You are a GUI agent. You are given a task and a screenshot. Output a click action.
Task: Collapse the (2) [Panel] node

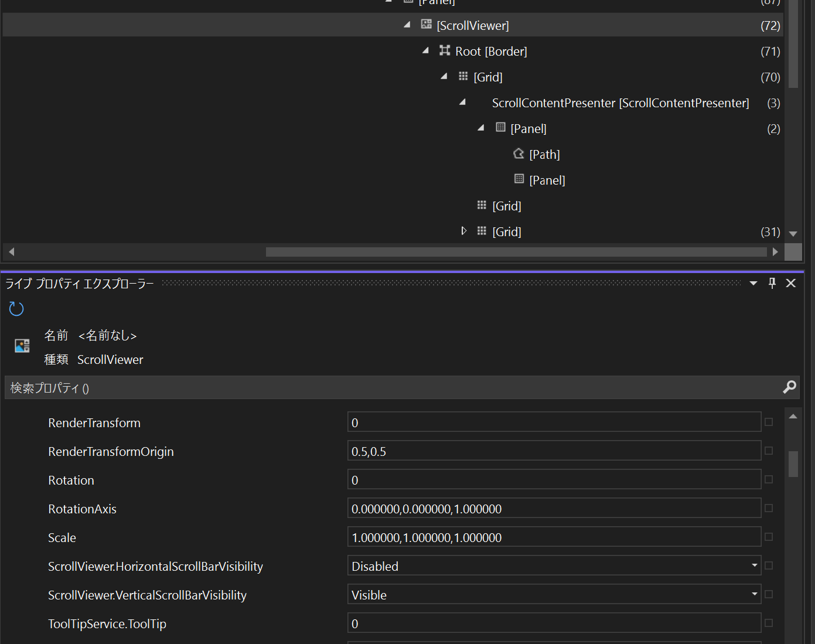click(481, 128)
